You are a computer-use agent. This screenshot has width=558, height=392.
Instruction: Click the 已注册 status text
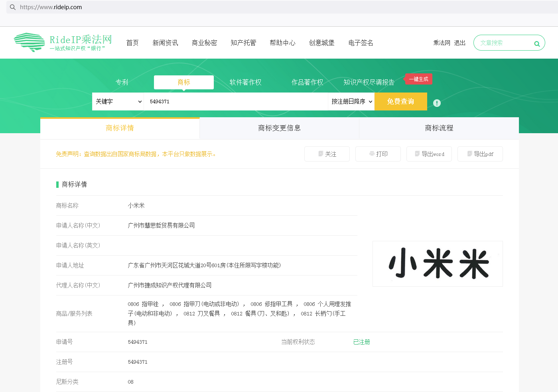(362, 342)
